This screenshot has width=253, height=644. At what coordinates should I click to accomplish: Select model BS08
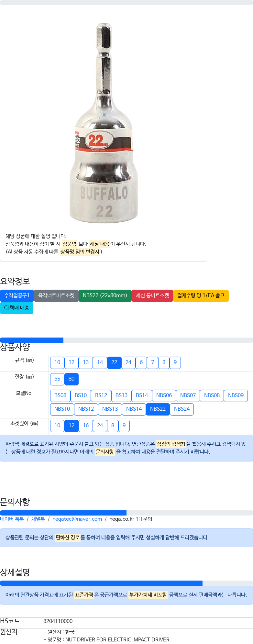[x=60, y=396]
